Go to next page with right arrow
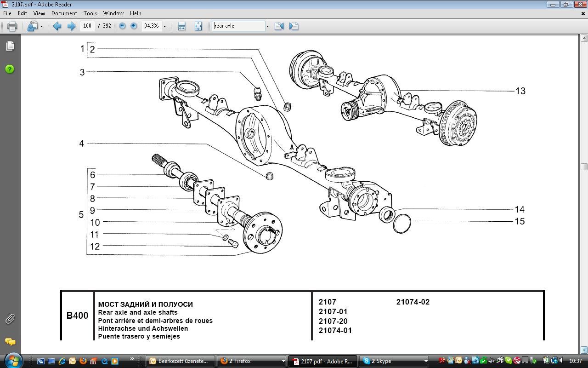This screenshot has width=588, height=368. [71, 26]
